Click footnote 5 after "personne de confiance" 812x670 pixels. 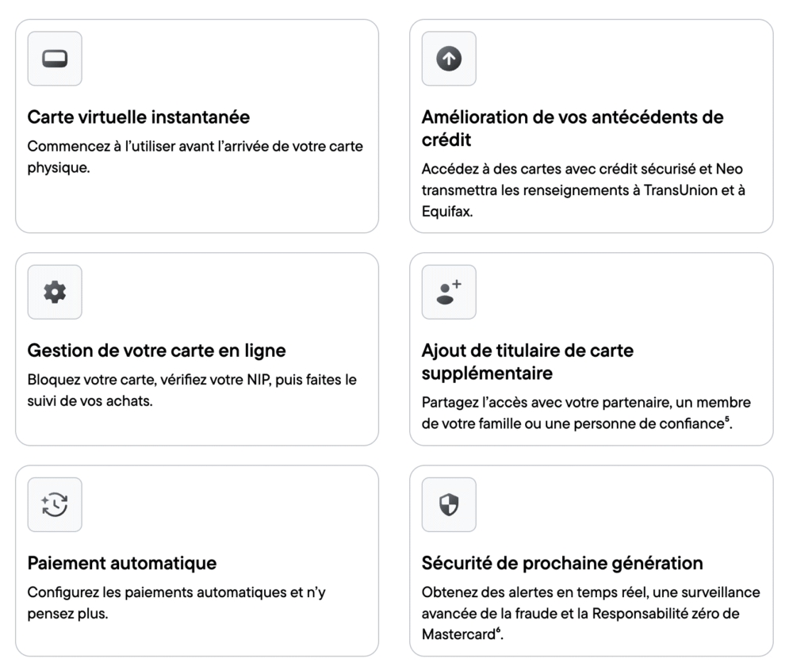[x=726, y=419]
